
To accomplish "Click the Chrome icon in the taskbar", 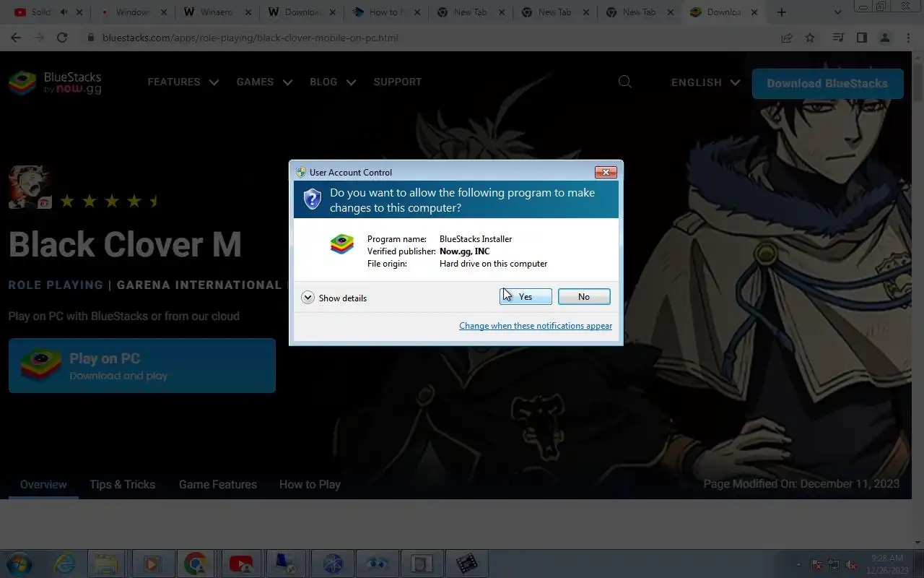I will pyautogui.click(x=196, y=564).
